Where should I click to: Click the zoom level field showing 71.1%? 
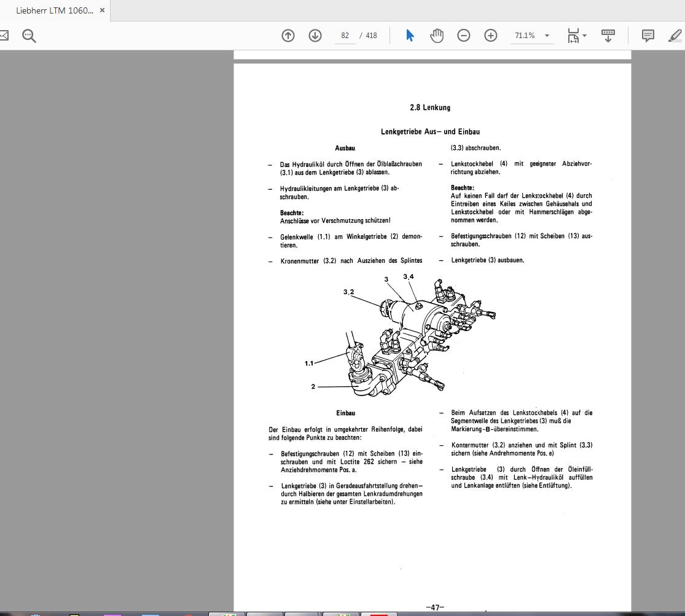tap(525, 36)
